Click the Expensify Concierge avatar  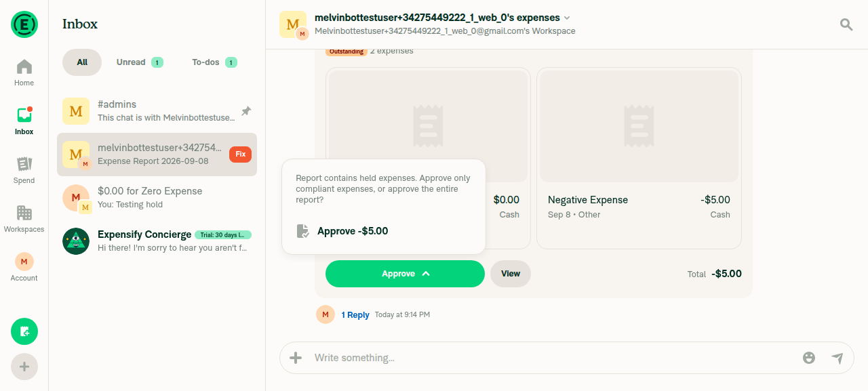[x=76, y=241]
